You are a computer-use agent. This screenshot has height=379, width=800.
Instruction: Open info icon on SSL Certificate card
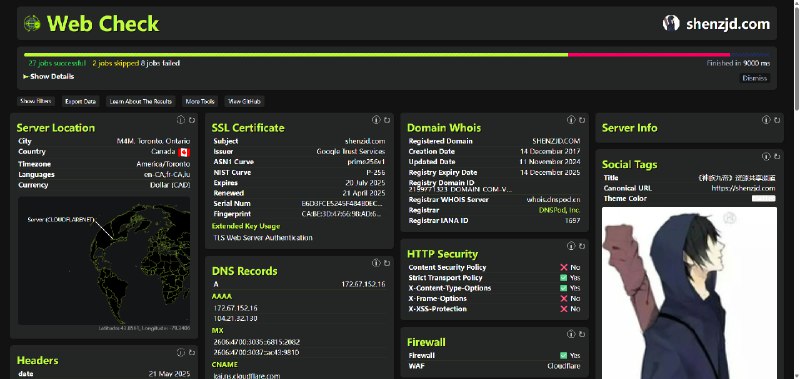(x=376, y=120)
